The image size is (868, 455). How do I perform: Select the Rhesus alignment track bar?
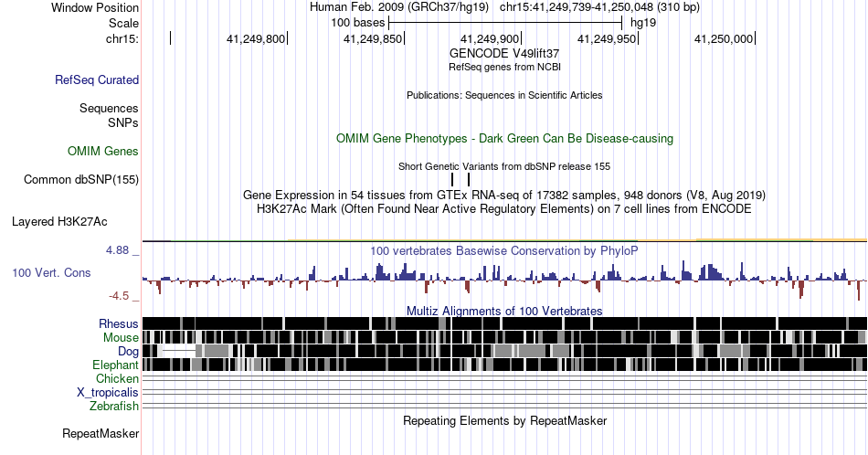505,323
